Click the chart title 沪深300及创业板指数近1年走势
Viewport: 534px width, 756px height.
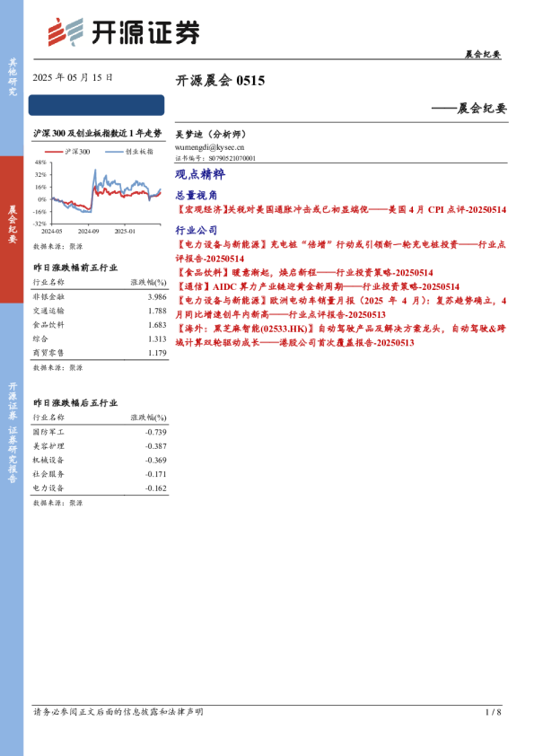[x=98, y=134]
